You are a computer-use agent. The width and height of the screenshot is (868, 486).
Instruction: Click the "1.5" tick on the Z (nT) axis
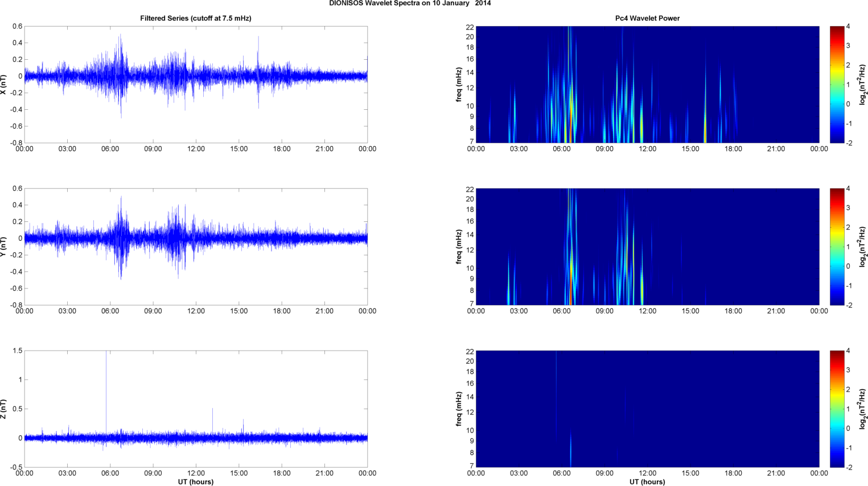(17, 351)
